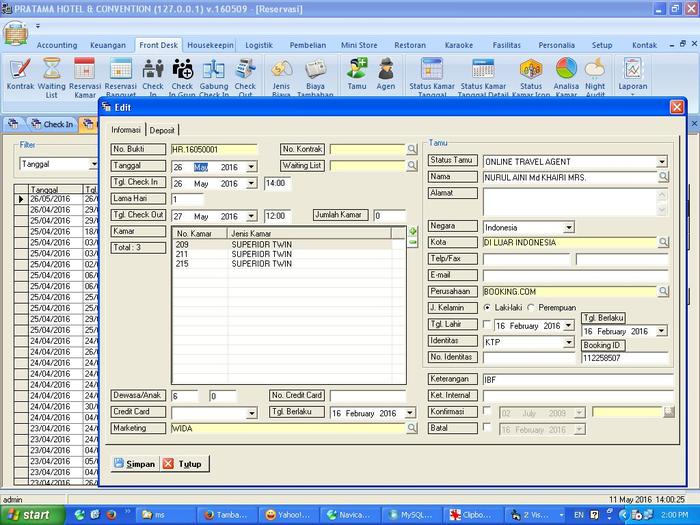Open the Tamu guest icon
Screen dimensions: 700x525
(x=357, y=69)
